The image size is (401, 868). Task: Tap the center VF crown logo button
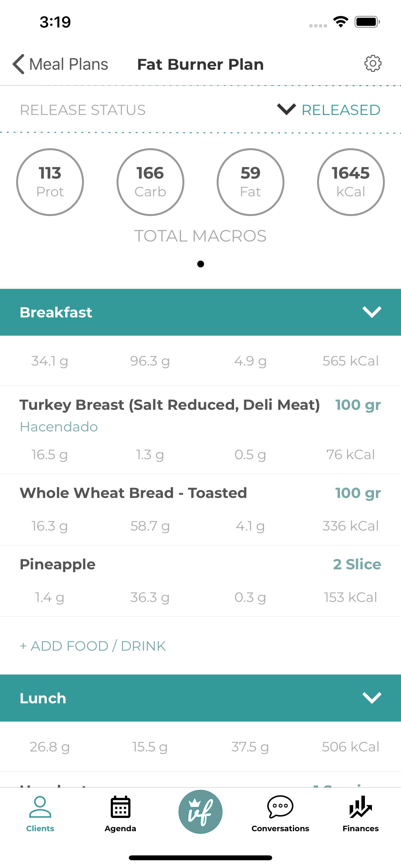200,811
